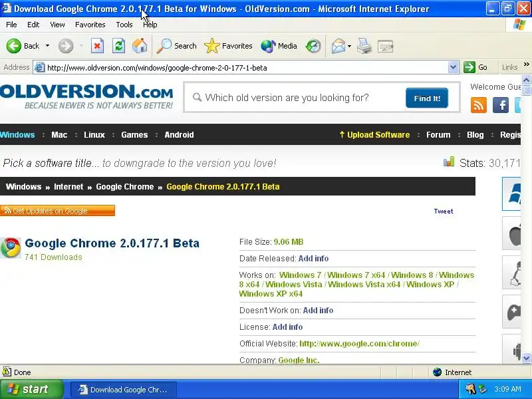Click the Google Inc. company link
532x399 pixels.
click(x=299, y=360)
